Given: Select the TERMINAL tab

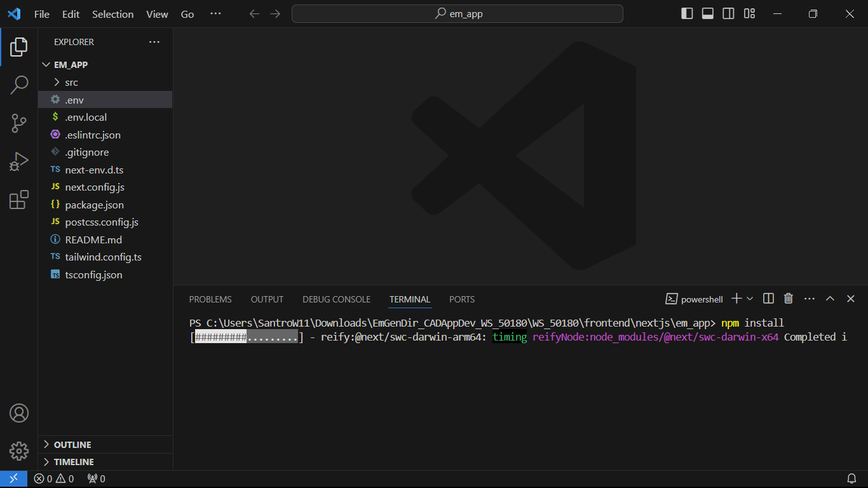Looking at the screenshot, I should point(410,299).
